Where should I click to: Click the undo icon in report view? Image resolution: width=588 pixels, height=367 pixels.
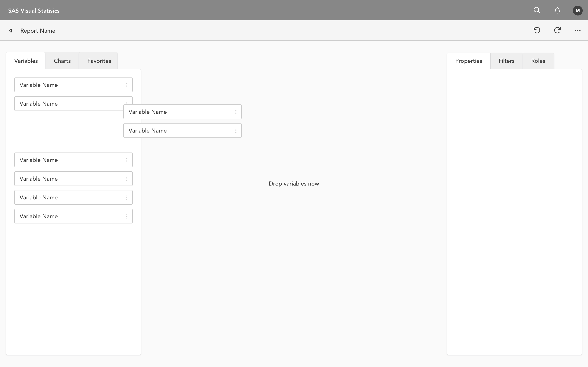click(537, 30)
